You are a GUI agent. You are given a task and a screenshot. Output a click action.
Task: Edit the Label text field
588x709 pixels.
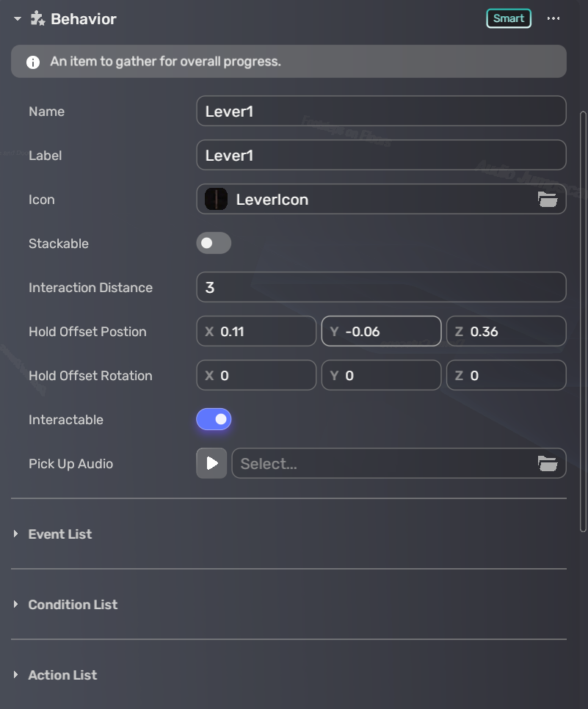(381, 156)
